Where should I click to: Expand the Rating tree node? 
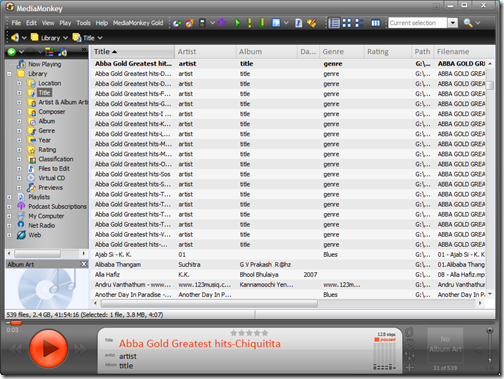click(x=19, y=150)
